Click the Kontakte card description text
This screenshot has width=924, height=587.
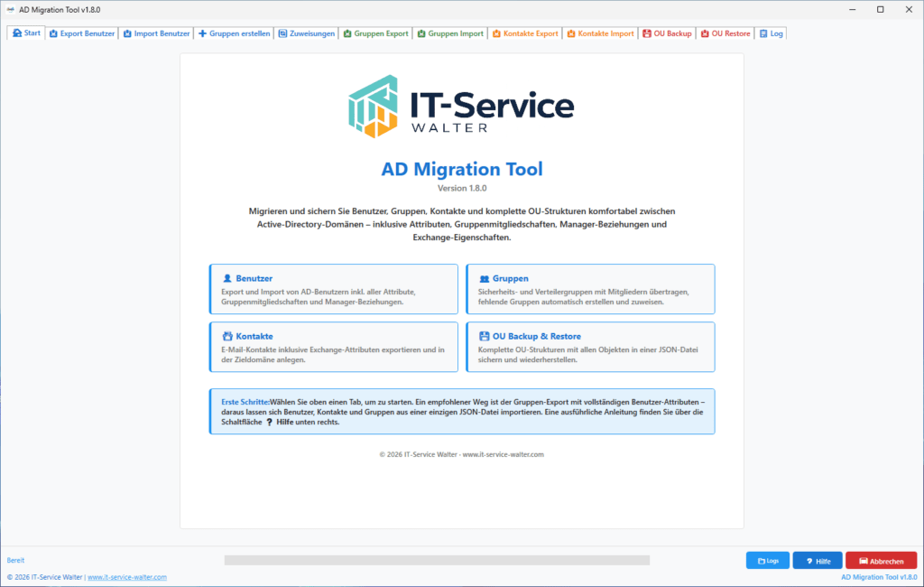[x=333, y=355]
